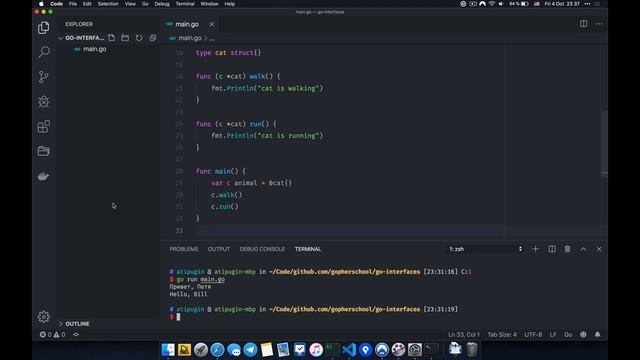Open editor More Actions ellipsis
640x360 pixels.
coord(599,24)
